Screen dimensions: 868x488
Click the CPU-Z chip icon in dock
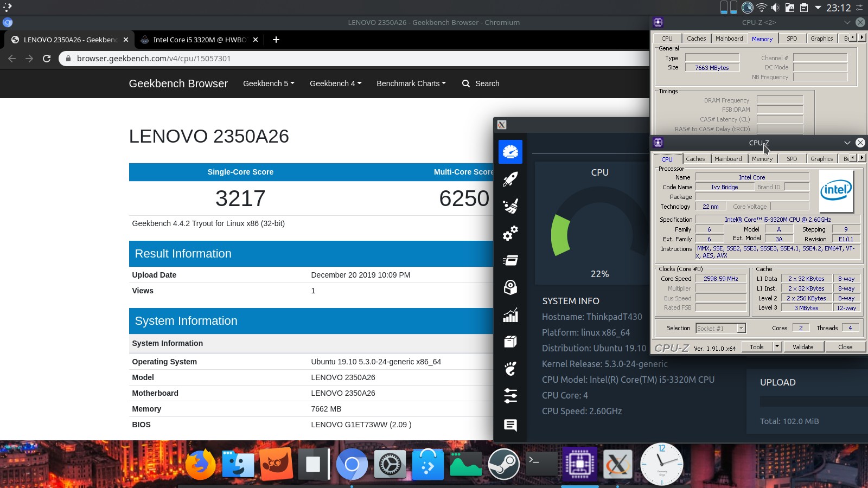(579, 465)
